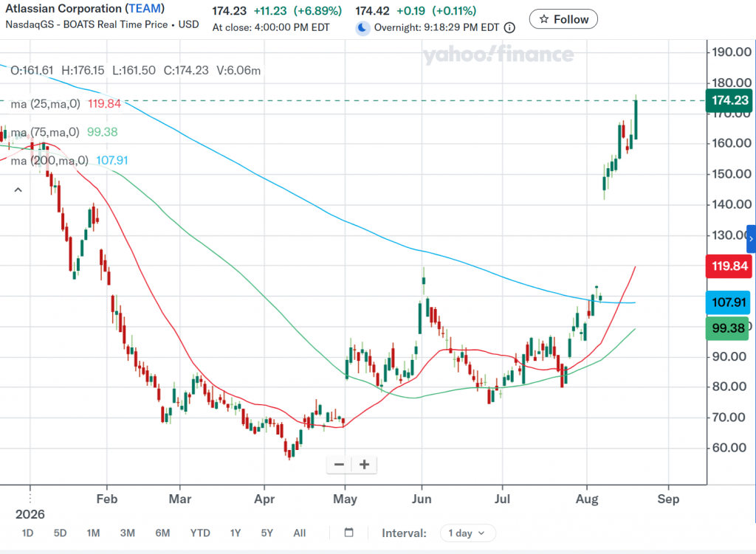Click the Feb label on time axis
Viewport: 756px width, 554px height.
107,499
